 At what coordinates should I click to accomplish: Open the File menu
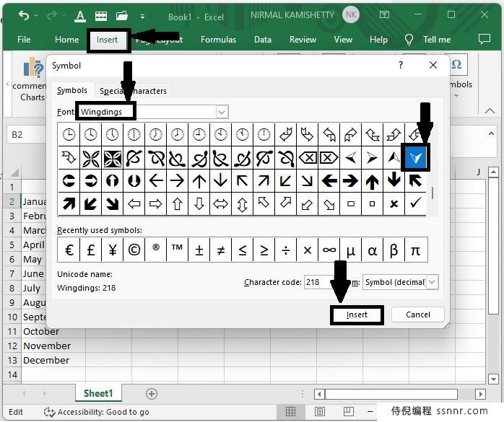pyautogui.click(x=24, y=40)
